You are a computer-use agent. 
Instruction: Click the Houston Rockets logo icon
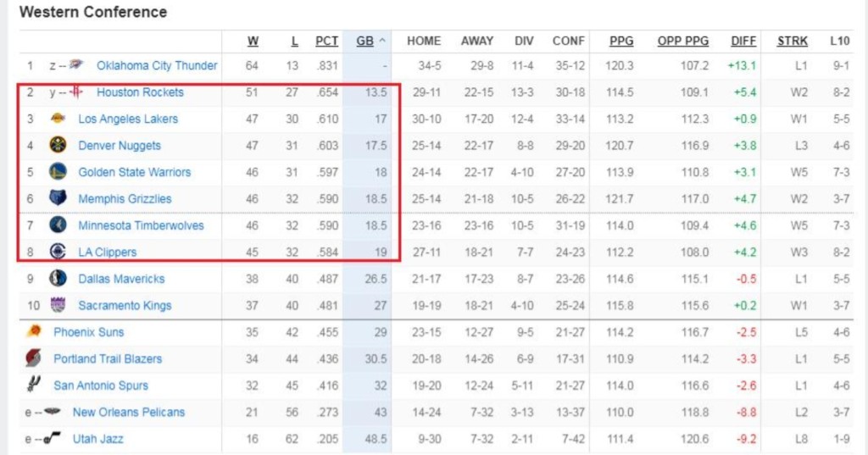tap(78, 92)
